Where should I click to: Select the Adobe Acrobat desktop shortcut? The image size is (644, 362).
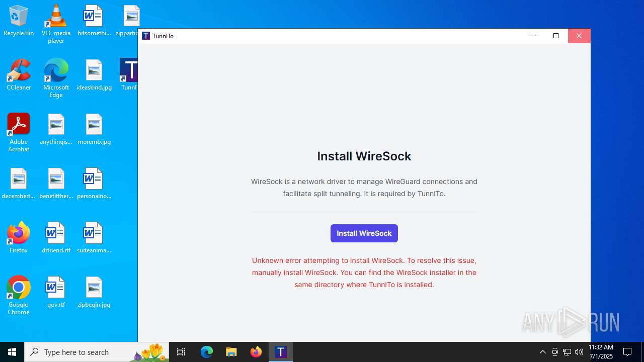tap(19, 133)
